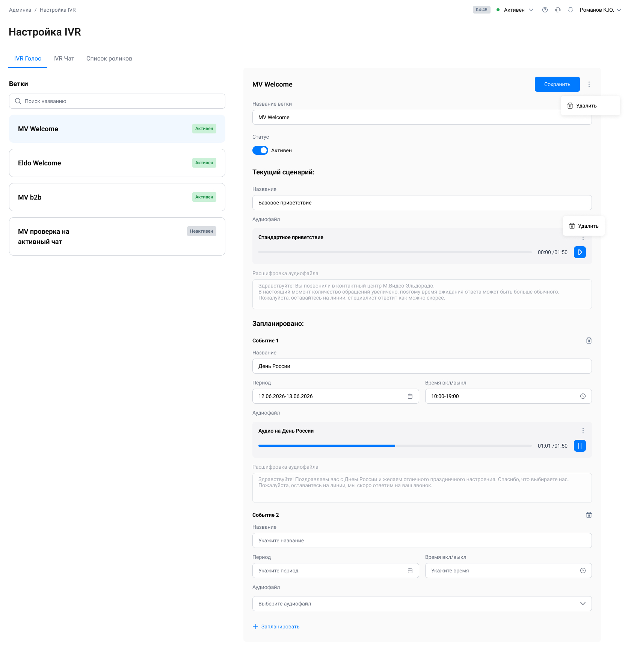Seek within День России audio progress bar

tap(395, 446)
